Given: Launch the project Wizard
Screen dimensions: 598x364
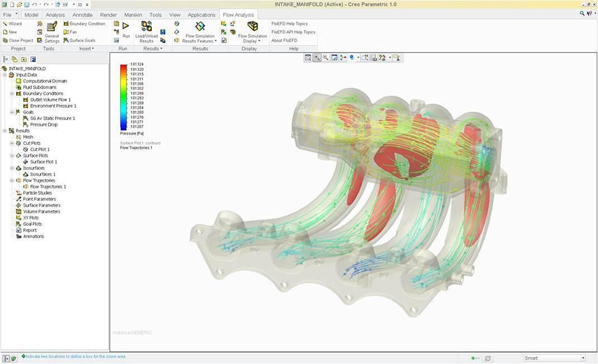Looking at the screenshot, I should pos(12,24).
